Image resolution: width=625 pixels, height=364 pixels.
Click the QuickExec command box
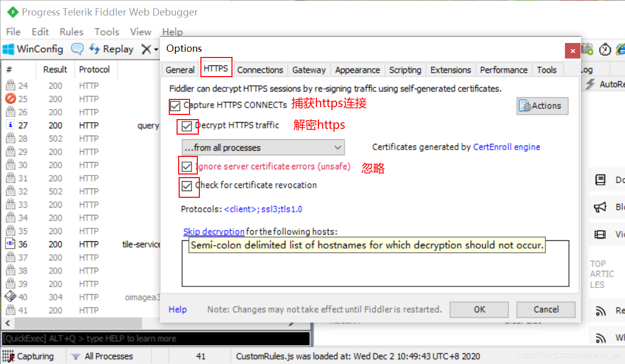[156, 339]
